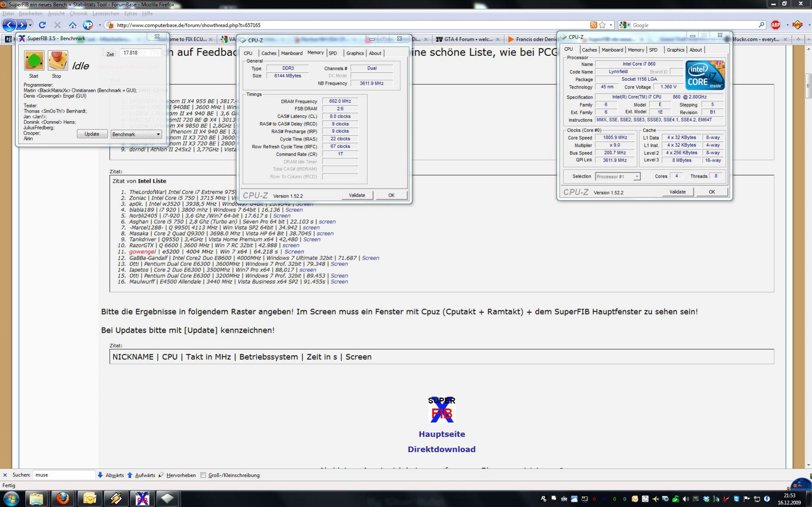The height and width of the screenshot is (507, 812).
Task: Enable the Groß-/Kleinschreibung checkbox
Action: (x=203, y=475)
